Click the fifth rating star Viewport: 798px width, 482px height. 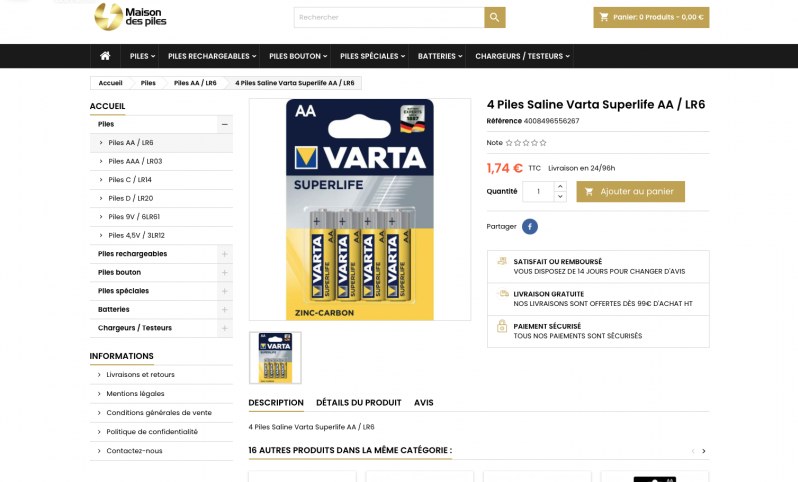(x=543, y=143)
